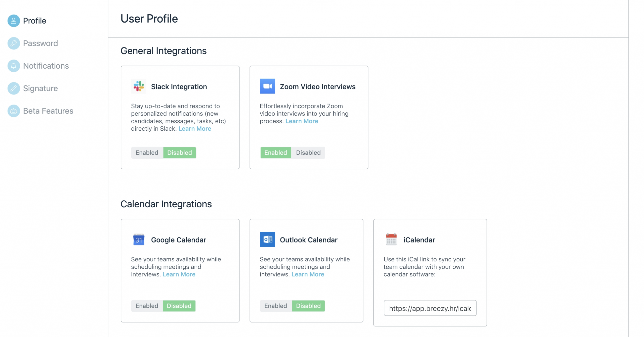
Task: Open the Password settings section
Action: [x=40, y=43]
